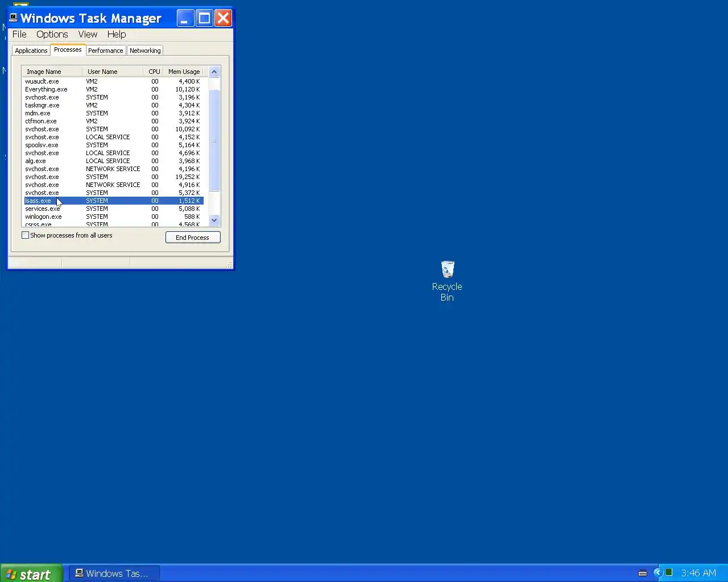Switch to the Applications tab
The height and width of the screenshot is (582, 728).
tap(31, 51)
